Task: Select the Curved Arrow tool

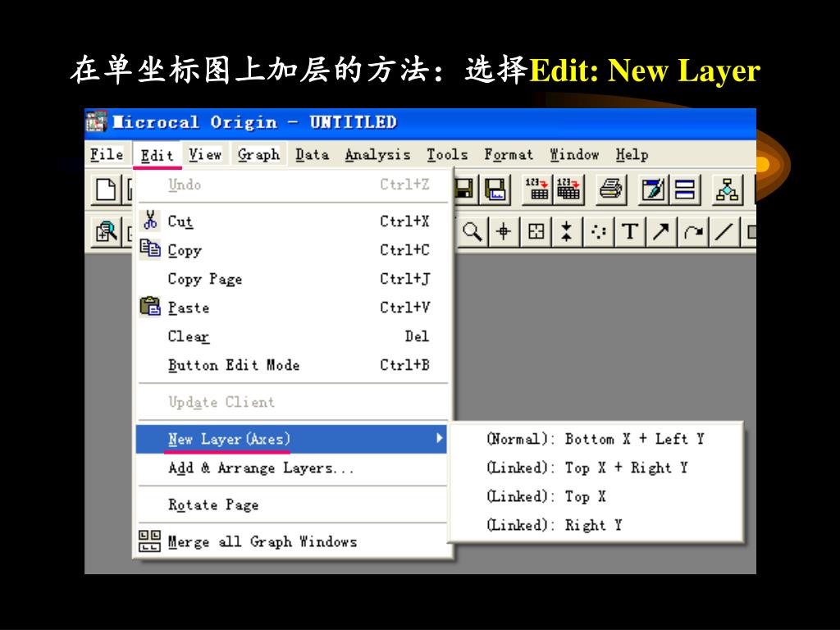Action: [693, 232]
